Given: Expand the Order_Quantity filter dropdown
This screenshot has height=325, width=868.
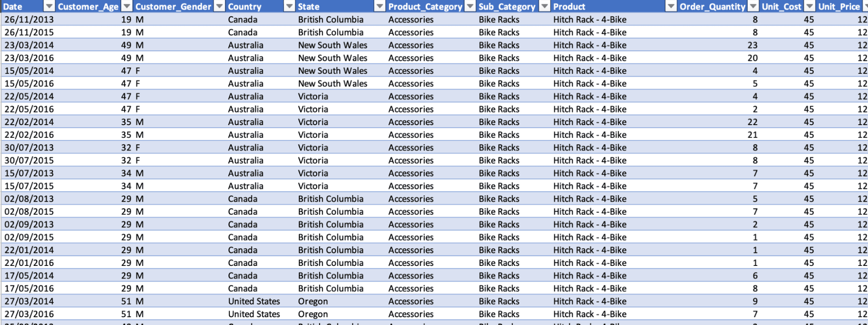Looking at the screenshot, I should 752,7.
